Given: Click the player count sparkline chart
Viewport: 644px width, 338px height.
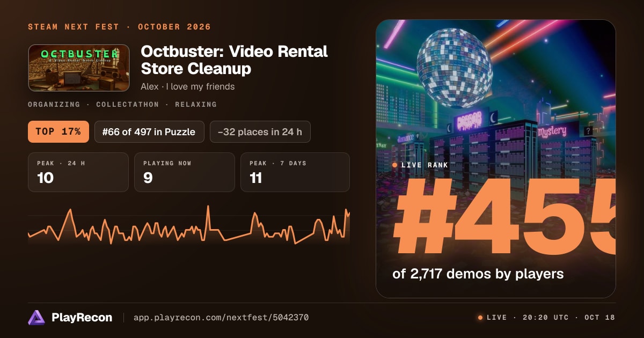Looking at the screenshot, I should coord(189,225).
